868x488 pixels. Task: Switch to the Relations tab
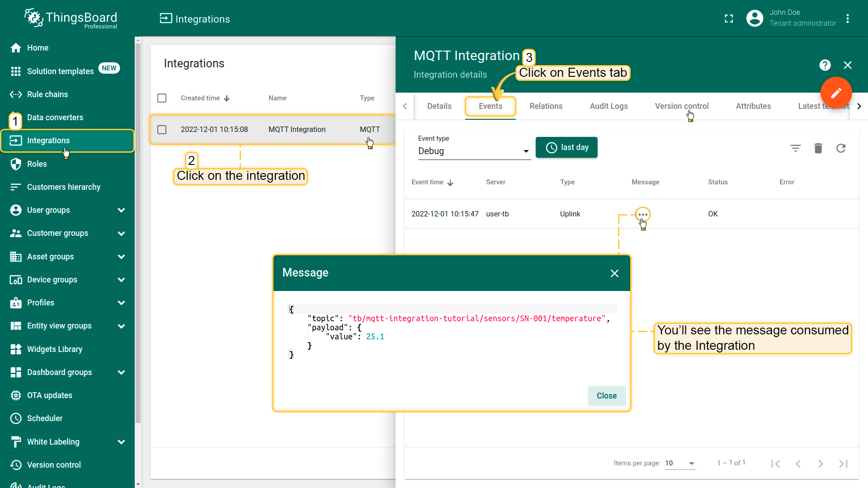(x=546, y=106)
